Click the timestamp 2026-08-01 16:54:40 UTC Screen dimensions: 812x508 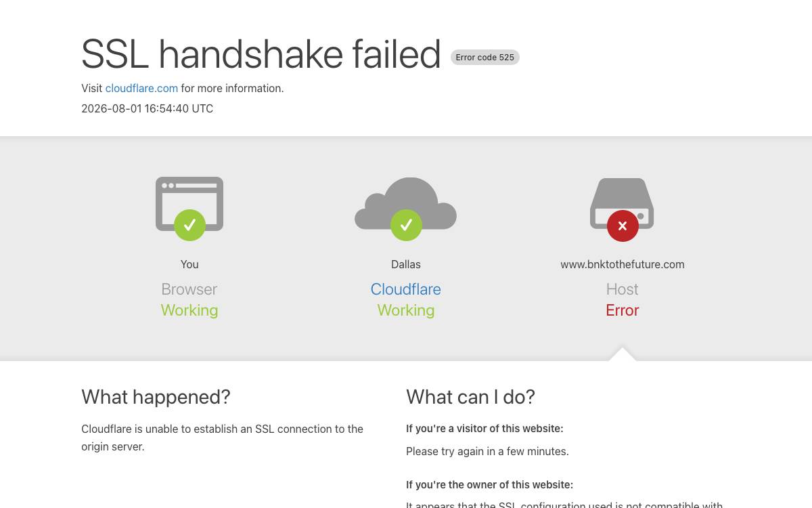tap(148, 108)
